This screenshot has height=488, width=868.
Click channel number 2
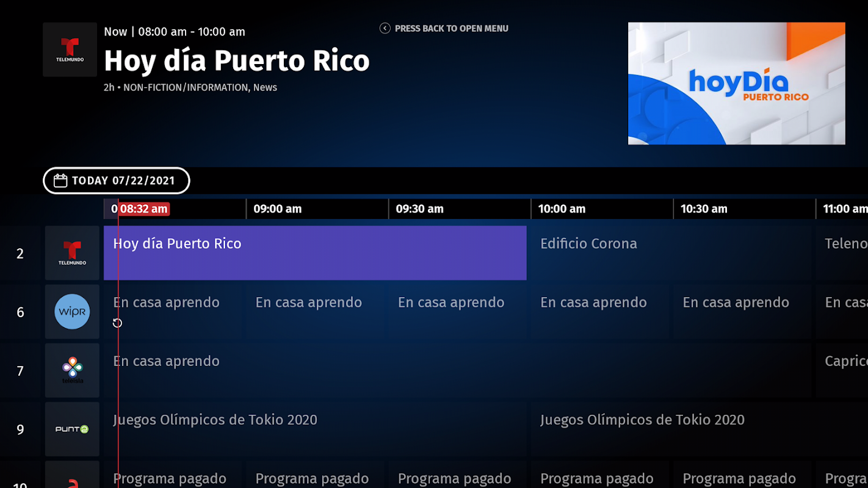[x=20, y=254]
